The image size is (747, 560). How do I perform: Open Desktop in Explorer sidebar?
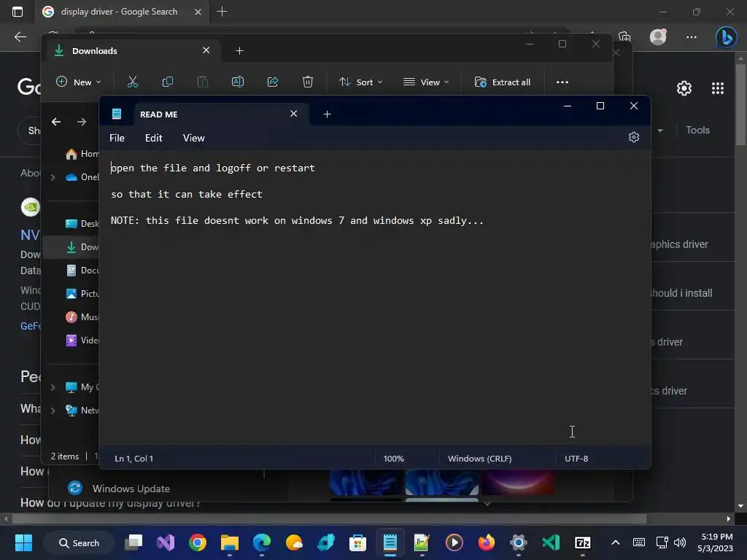coord(82,223)
